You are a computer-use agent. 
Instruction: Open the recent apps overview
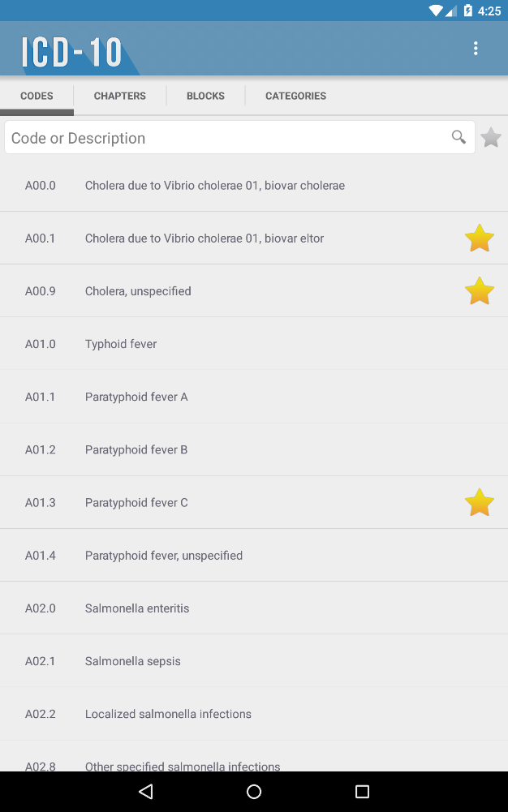point(362,792)
